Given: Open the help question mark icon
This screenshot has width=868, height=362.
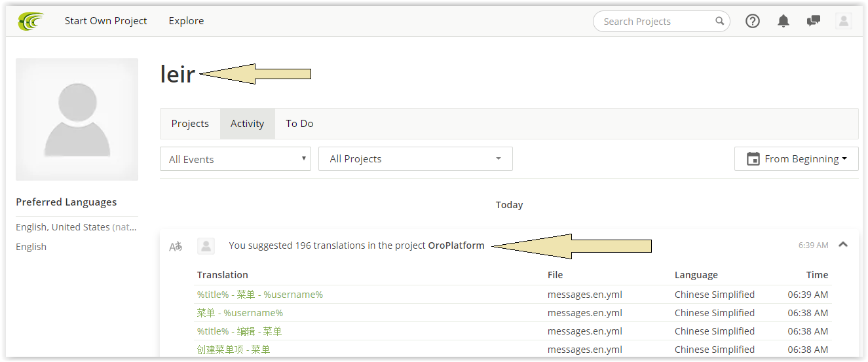Looking at the screenshot, I should click(x=753, y=21).
